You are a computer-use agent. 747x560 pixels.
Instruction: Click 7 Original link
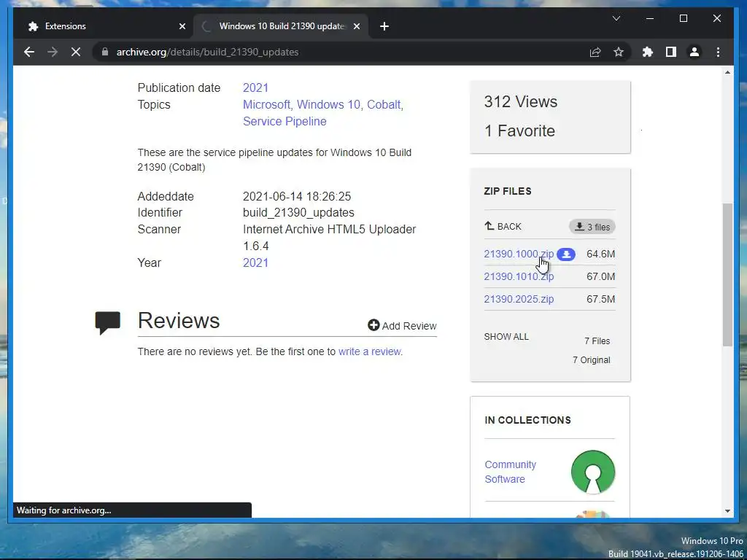click(x=591, y=360)
